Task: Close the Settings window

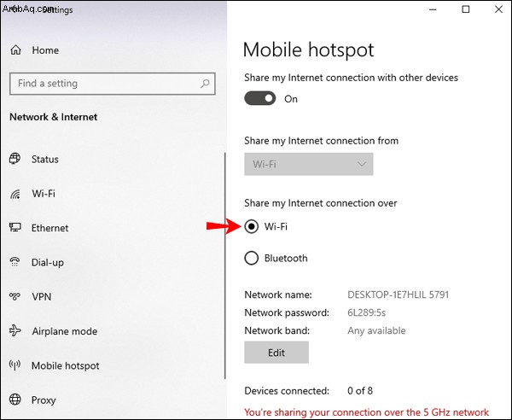Action: coord(498,9)
